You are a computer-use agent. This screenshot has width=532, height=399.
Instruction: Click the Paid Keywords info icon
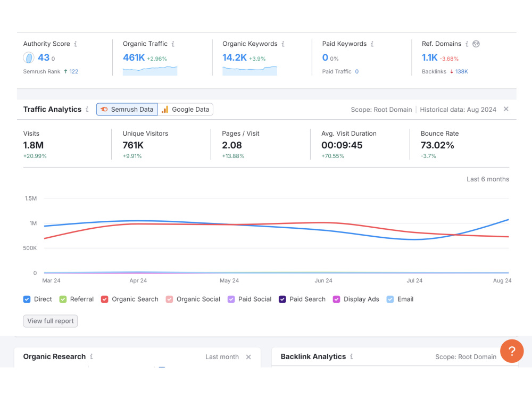click(x=372, y=44)
